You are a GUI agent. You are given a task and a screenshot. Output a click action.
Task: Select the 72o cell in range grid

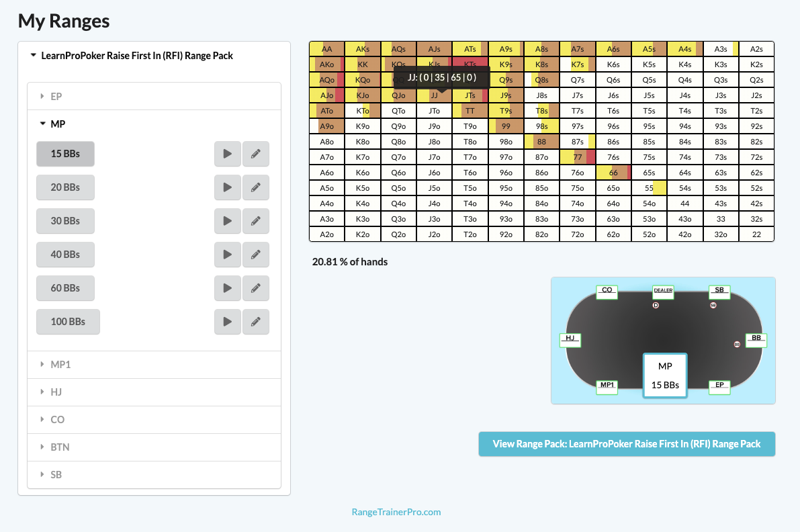tap(578, 234)
